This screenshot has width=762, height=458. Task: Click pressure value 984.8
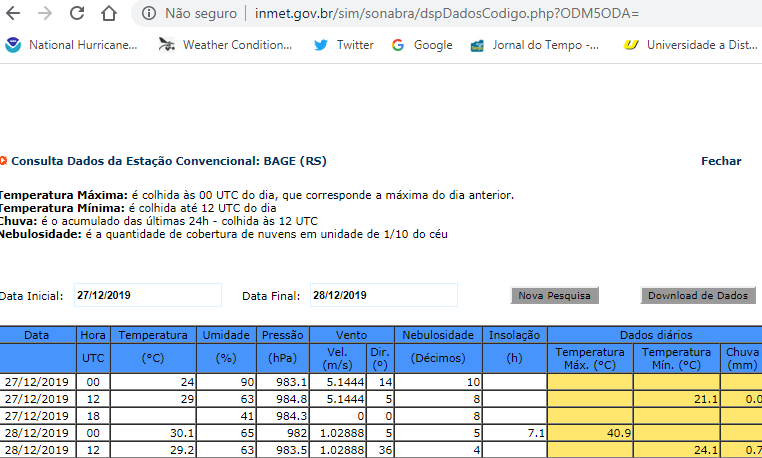coord(292,399)
